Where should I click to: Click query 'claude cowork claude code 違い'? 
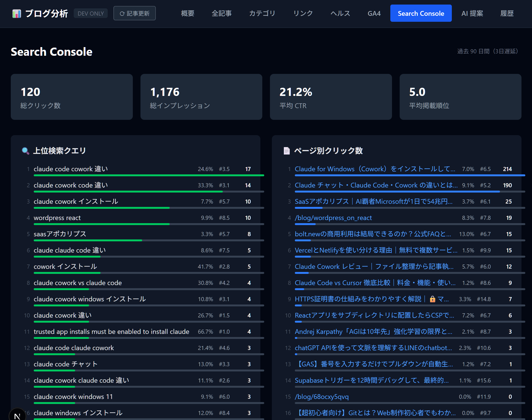click(x=81, y=380)
